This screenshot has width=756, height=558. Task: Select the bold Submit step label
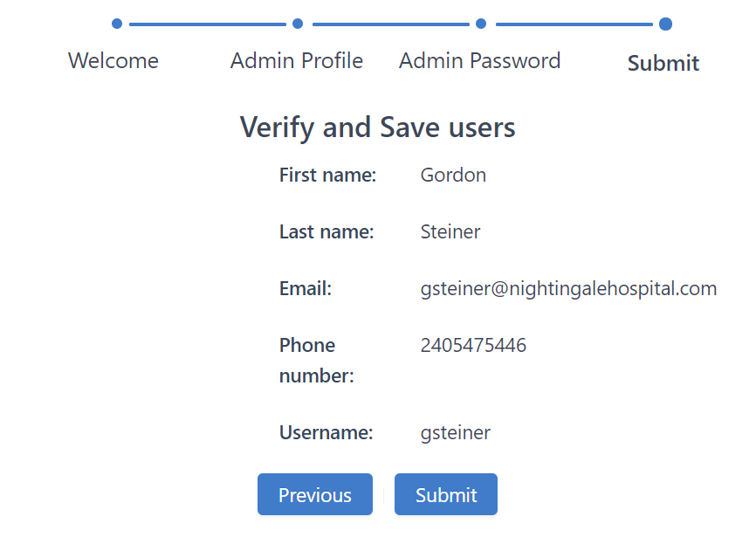coord(663,63)
